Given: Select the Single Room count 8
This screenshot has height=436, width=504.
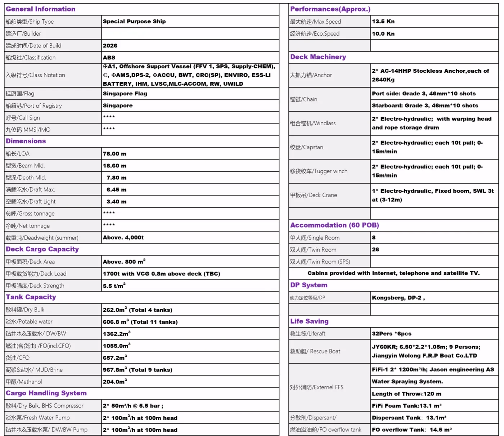Looking at the screenshot, I should [x=374, y=238].
